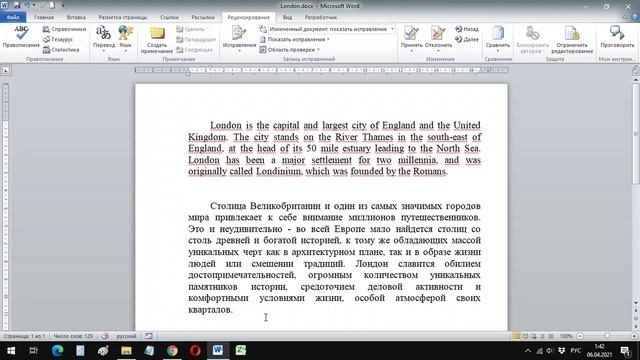
Task: Open the Тезаурус thesaurus
Action: pyautogui.click(x=58, y=39)
